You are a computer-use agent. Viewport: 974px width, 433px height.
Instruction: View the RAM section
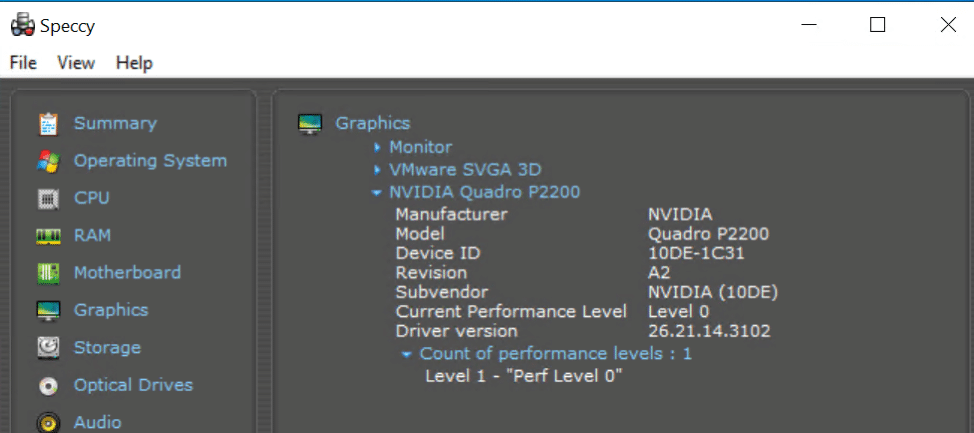(x=93, y=235)
